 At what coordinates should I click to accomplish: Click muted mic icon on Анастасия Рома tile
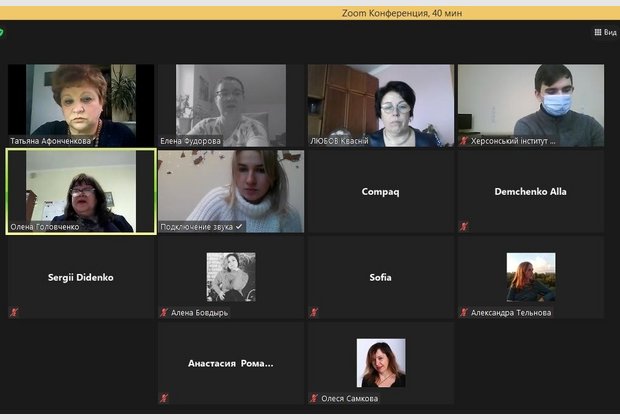164,398
